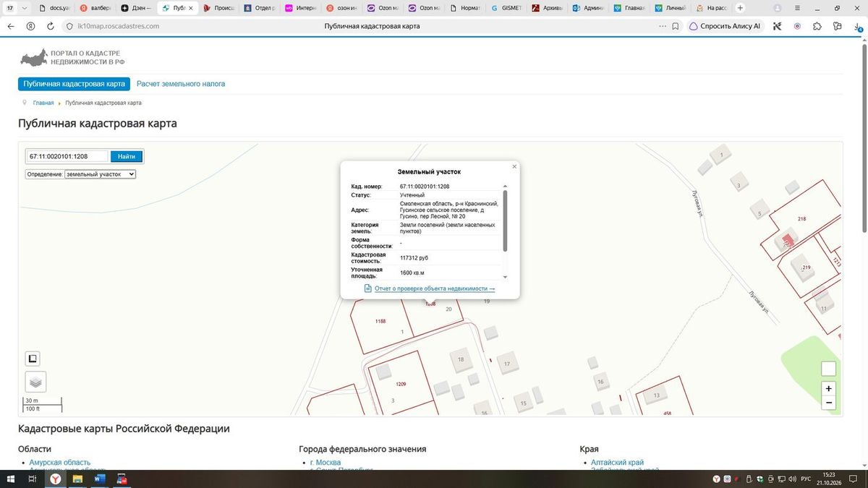Click the РУС keyboard language indicator
The height and width of the screenshot is (488, 868).
point(805,479)
